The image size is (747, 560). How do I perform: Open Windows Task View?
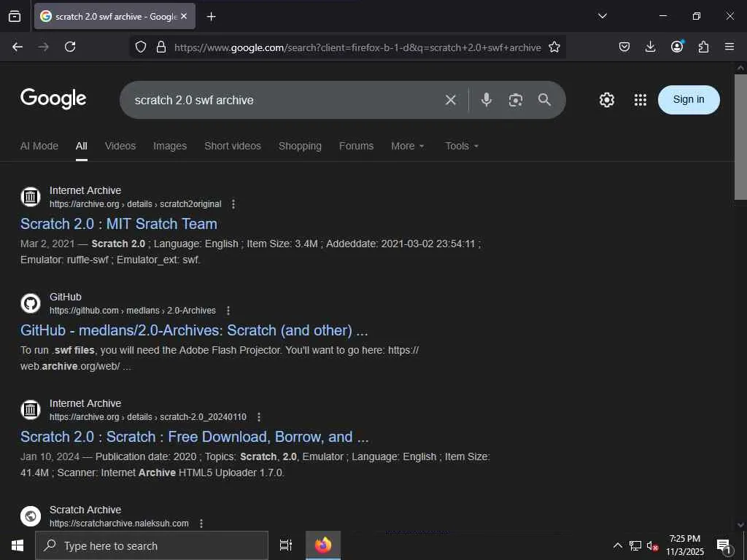[286, 545]
